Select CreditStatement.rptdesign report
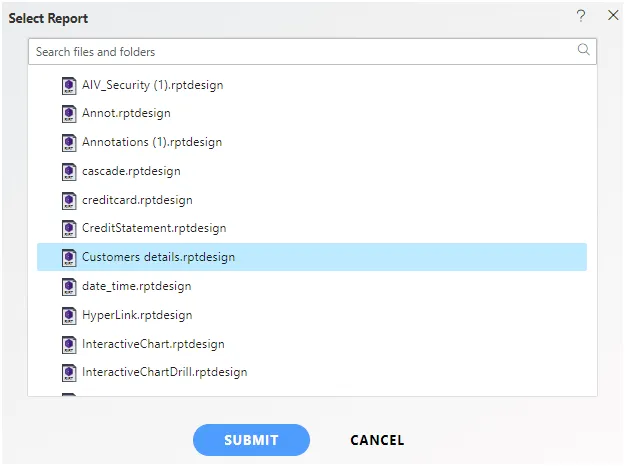This screenshot has width=625, height=466. pos(154,228)
